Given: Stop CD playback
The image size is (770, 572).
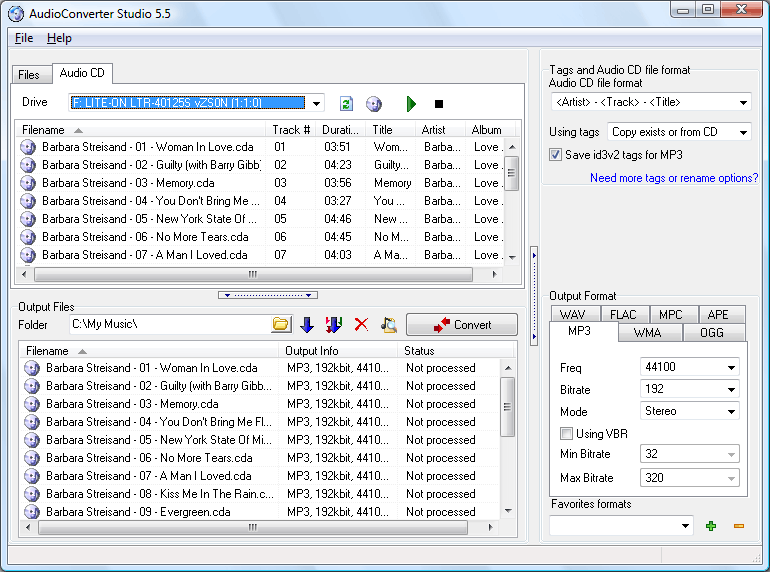Looking at the screenshot, I should (439, 104).
